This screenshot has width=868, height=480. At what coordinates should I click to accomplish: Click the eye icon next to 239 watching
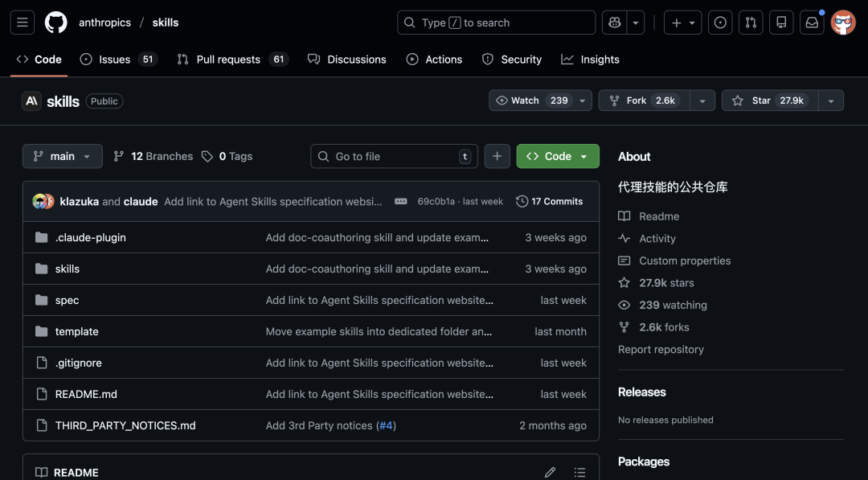(x=624, y=305)
